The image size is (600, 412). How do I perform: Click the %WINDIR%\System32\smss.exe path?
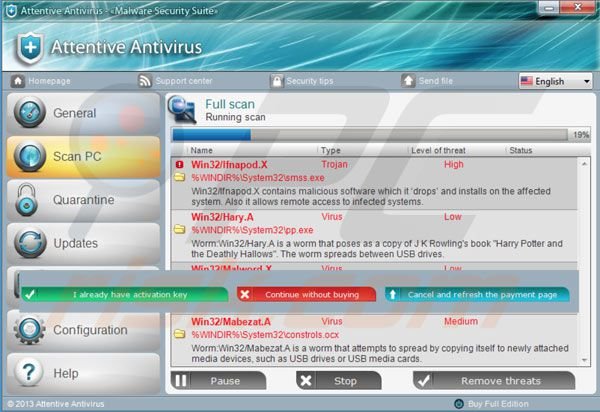tap(258, 178)
